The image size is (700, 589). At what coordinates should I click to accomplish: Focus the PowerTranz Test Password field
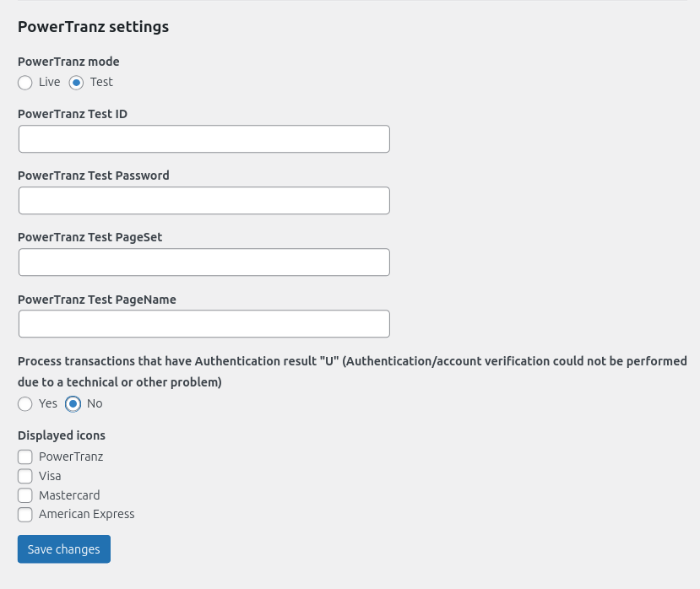[x=203, y=200]
